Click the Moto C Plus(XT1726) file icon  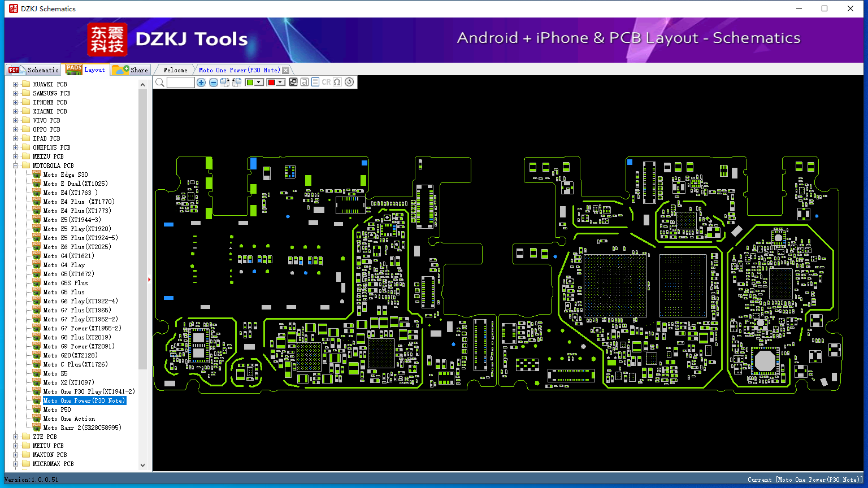pyautogui.click(x=37, y=364)
